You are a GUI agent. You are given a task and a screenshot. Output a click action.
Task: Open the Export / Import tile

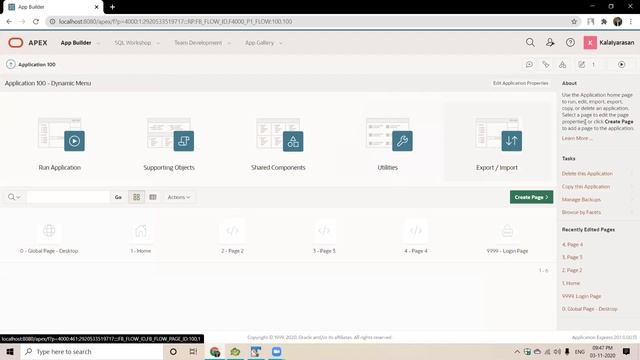497,143
